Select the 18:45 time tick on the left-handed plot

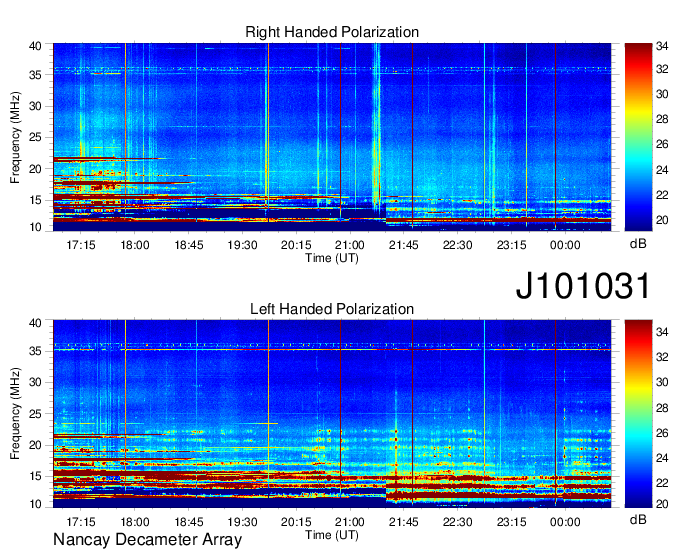tap(189, 522)
